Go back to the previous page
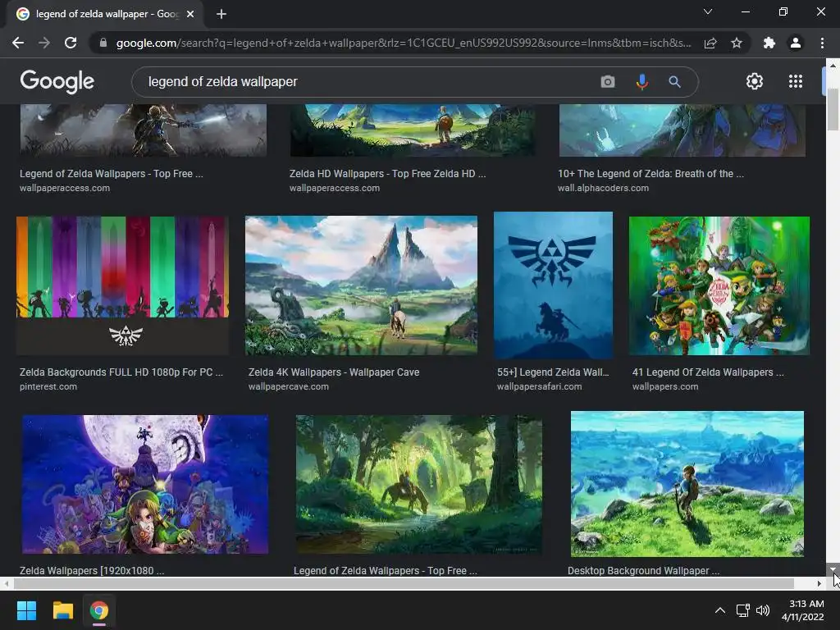Screen dimensions: 840x630 click(x=18, y=43)
